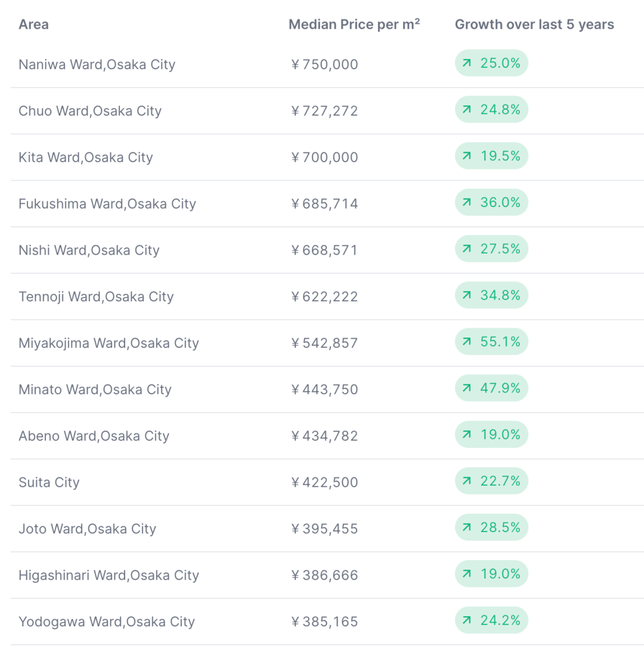
Task: Select the growth arrow icon beside Fukushima Ward's 36.0%
Action: coord(466,202)
